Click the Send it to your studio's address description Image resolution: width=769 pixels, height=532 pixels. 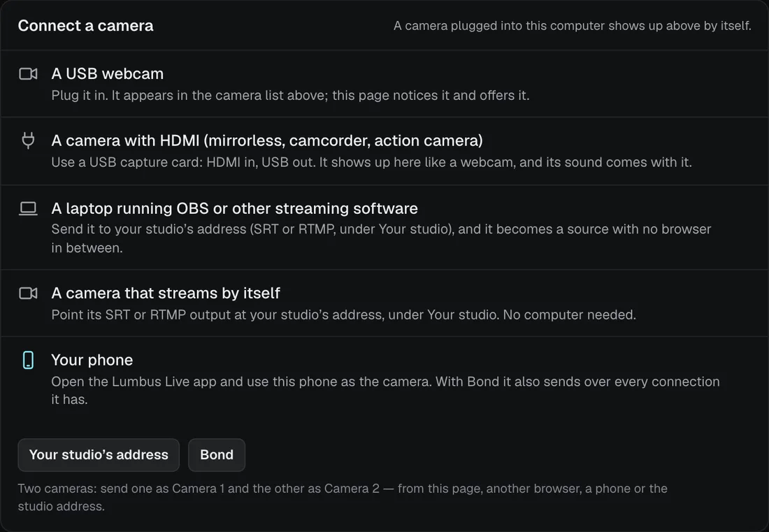tap(381, 238)
